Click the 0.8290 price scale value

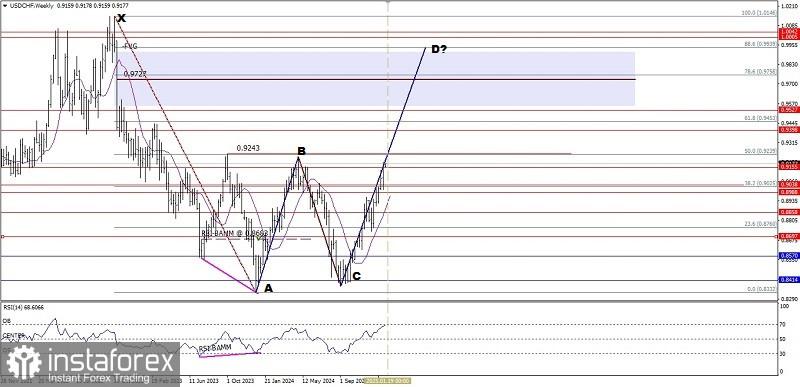pos(789,298)
